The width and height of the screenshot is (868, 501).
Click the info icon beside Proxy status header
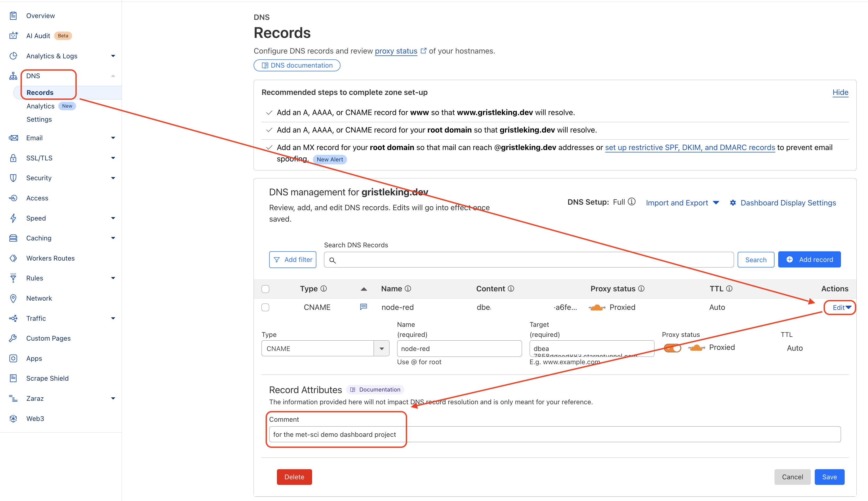(x=641, y=289)
